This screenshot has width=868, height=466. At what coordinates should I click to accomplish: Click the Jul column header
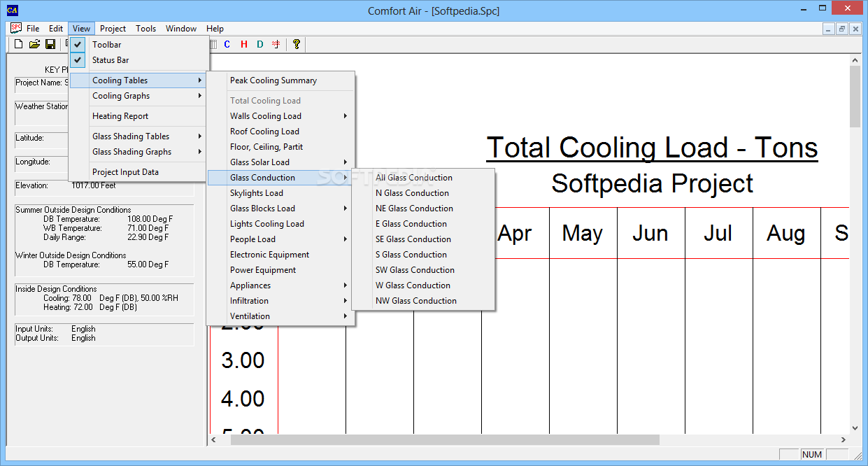pos(718,233)
